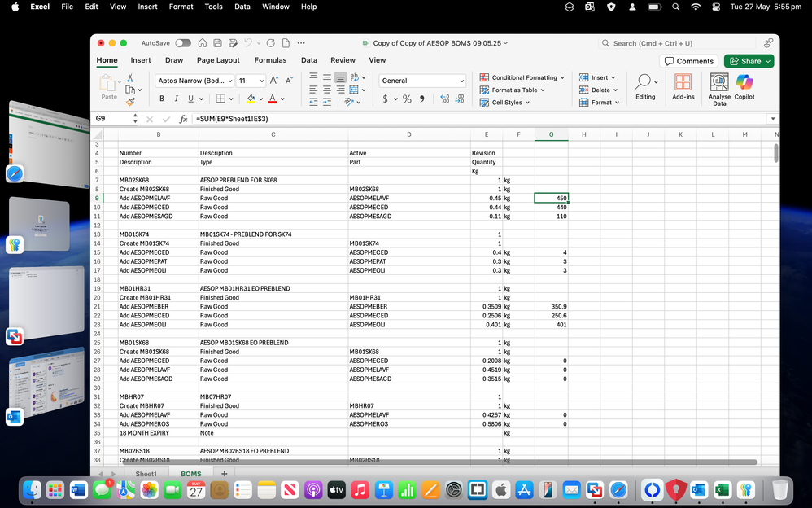Click the green Share button
812x508 pixels.
tap(749, 61)
